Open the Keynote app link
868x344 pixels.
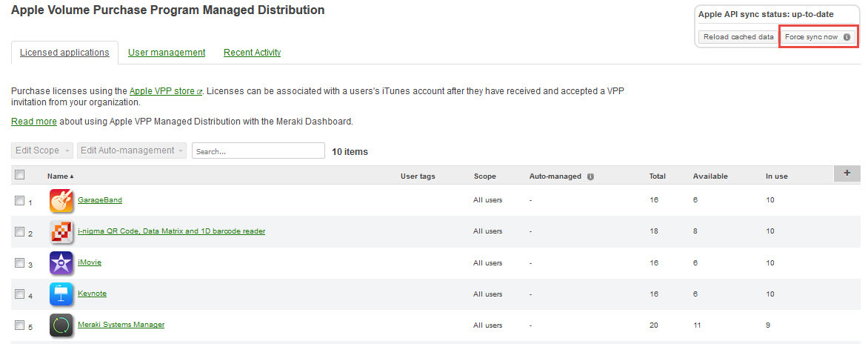coord(93,293)
